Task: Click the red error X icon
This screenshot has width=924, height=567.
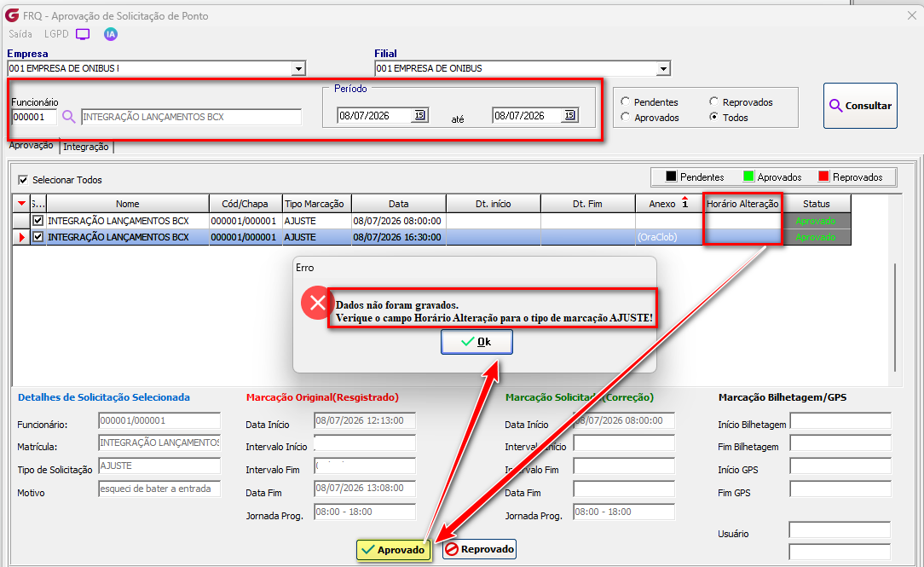Action: tap(317, 303)
